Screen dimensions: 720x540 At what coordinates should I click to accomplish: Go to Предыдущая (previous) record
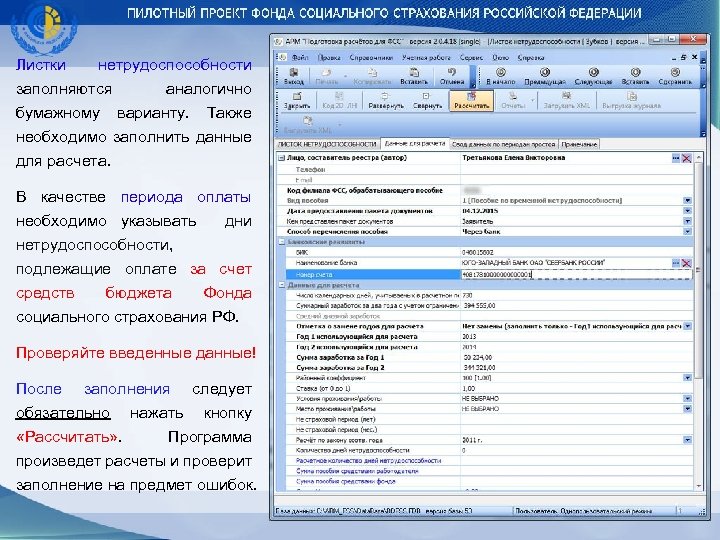(x=545, y=76)
